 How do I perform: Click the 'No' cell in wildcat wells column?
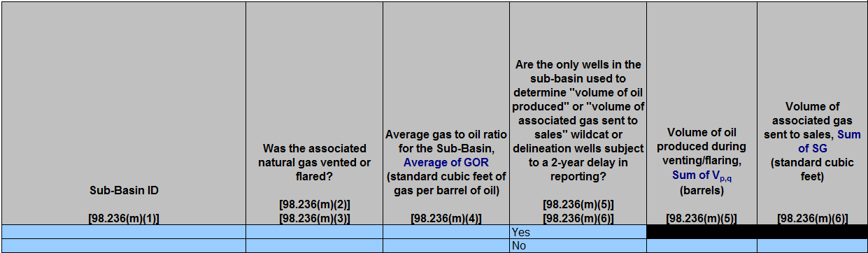point(578,246)
